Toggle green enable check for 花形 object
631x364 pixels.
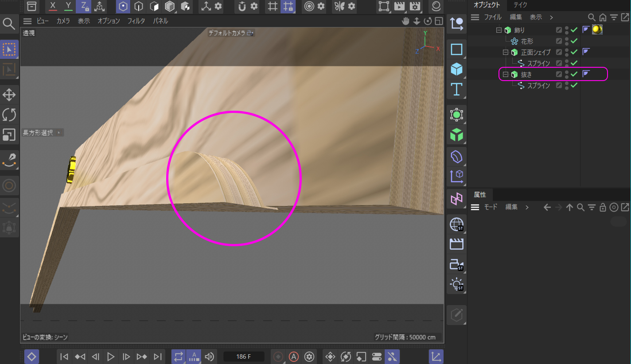[574, 41]
